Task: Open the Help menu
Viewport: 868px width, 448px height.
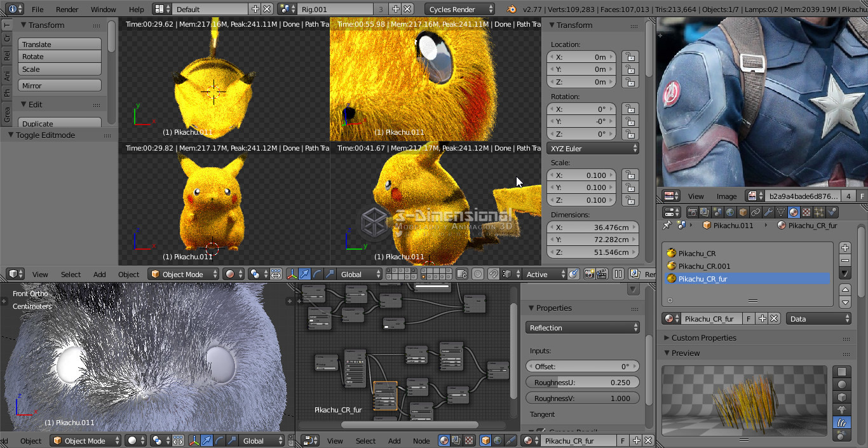Action: 136,9
